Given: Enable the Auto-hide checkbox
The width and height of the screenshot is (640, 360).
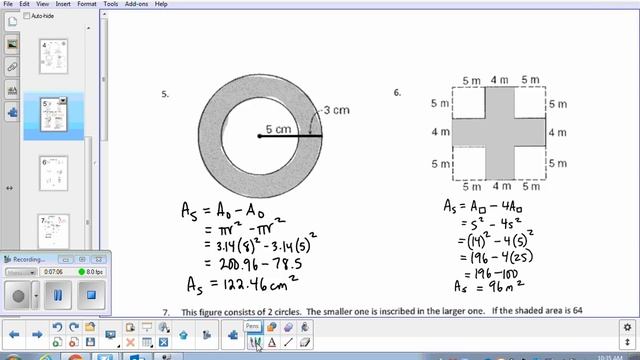Looking at the screenshot, I should pos(27,16).
